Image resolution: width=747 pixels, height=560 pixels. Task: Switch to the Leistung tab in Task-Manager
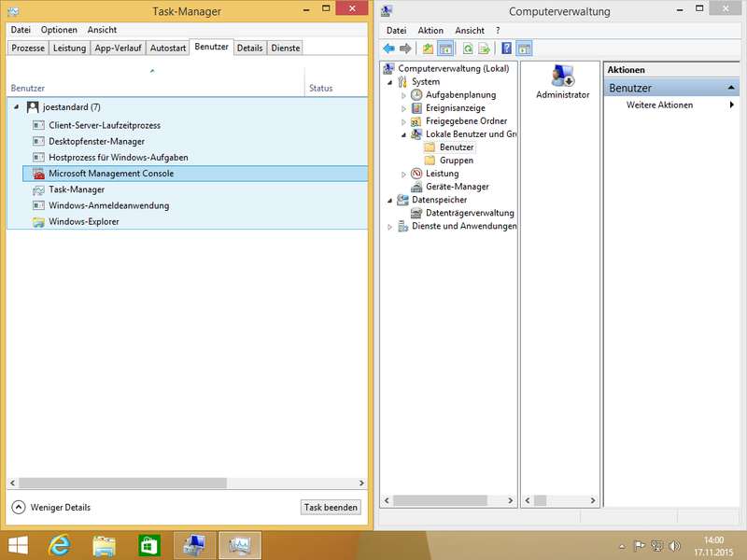coord(69,48)
